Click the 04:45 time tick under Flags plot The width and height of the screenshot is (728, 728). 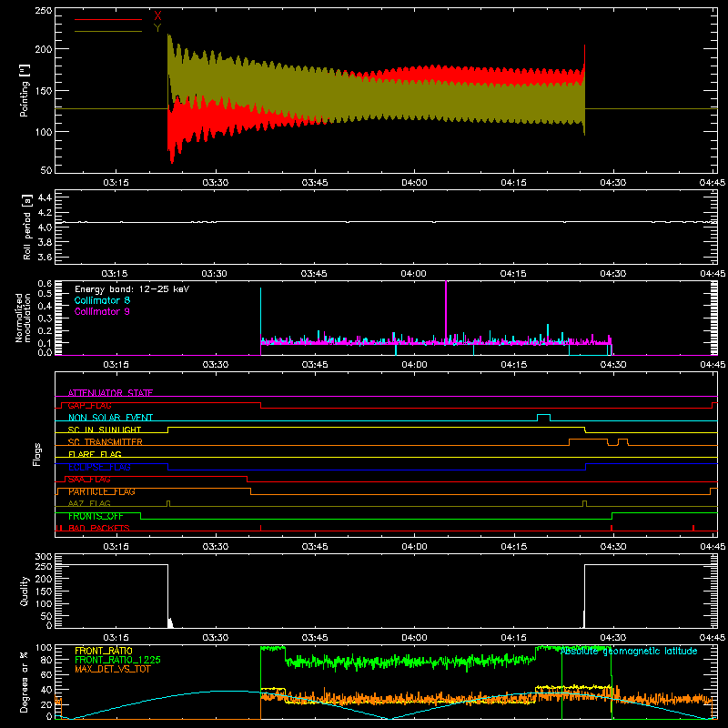click(713, 547)
